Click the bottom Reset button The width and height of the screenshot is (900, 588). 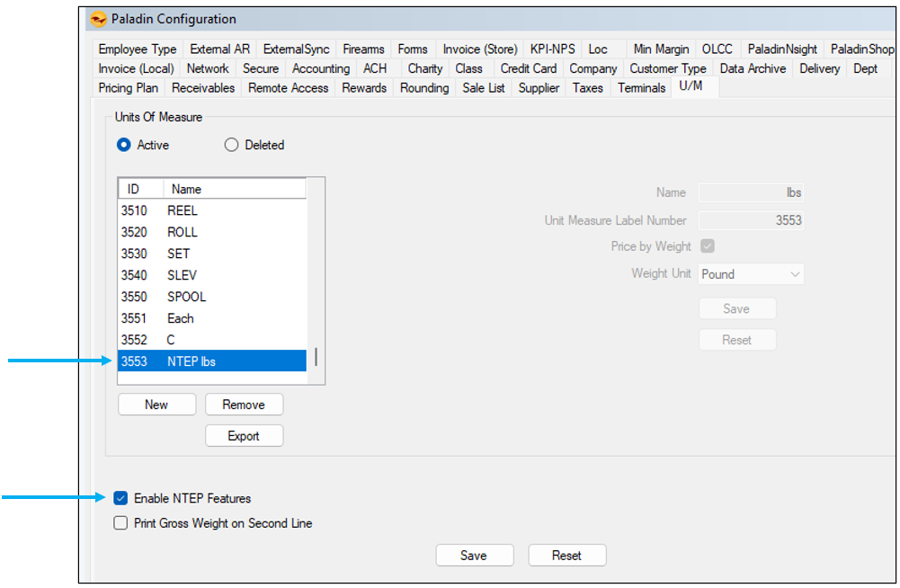pos(566,556)
